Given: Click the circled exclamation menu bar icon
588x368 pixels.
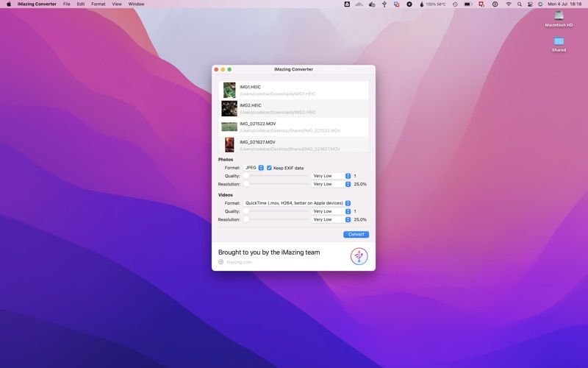Looking at the screenshot, I should tap(495, 4).
